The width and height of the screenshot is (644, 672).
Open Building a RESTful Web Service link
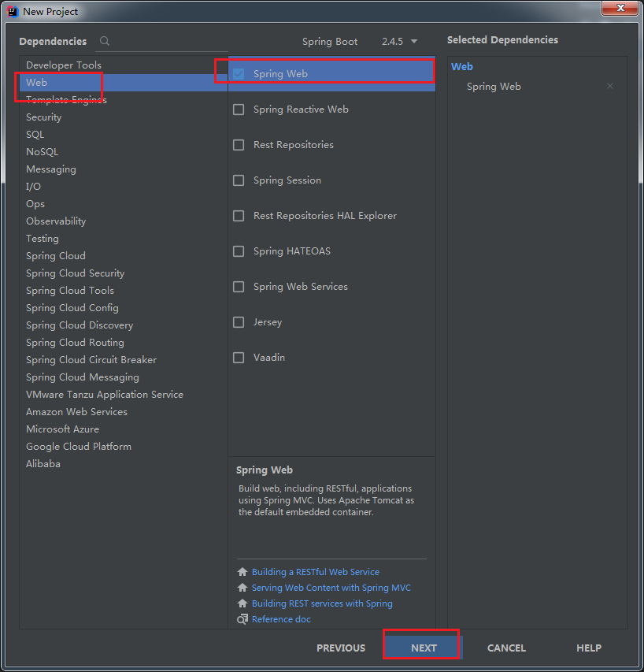tap(316, 572)
